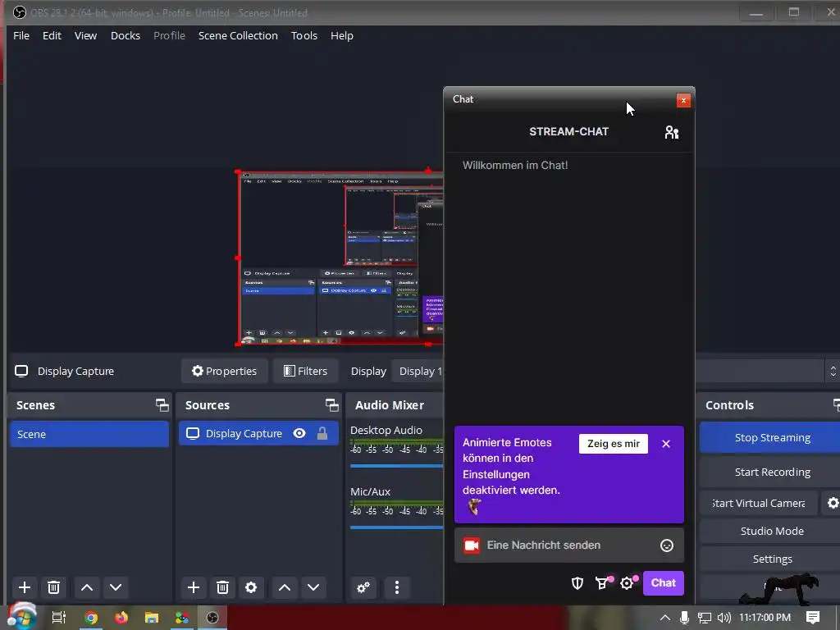The width and height of the screenshot is (840, 630).
Task: Click the display selector stepper arrows
Action: click(833, 371)
